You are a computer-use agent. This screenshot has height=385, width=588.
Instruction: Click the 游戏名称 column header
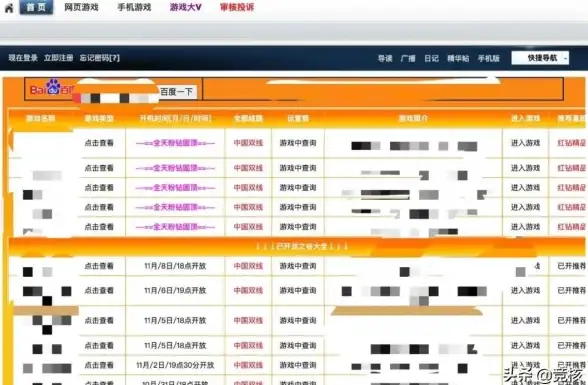click(40, 118)
